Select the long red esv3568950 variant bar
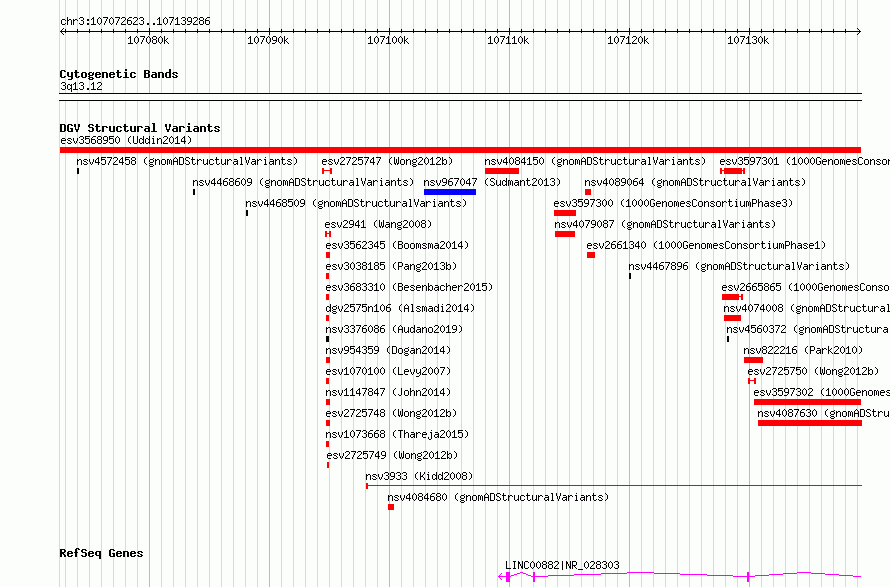The width and height of the screenshot is (890, 587). (460, 150)
